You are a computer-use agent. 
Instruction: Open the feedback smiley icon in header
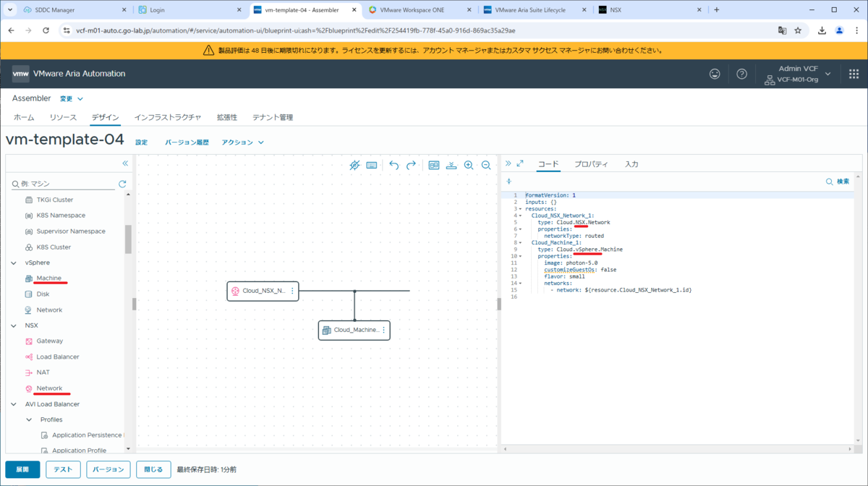point(715,74)
